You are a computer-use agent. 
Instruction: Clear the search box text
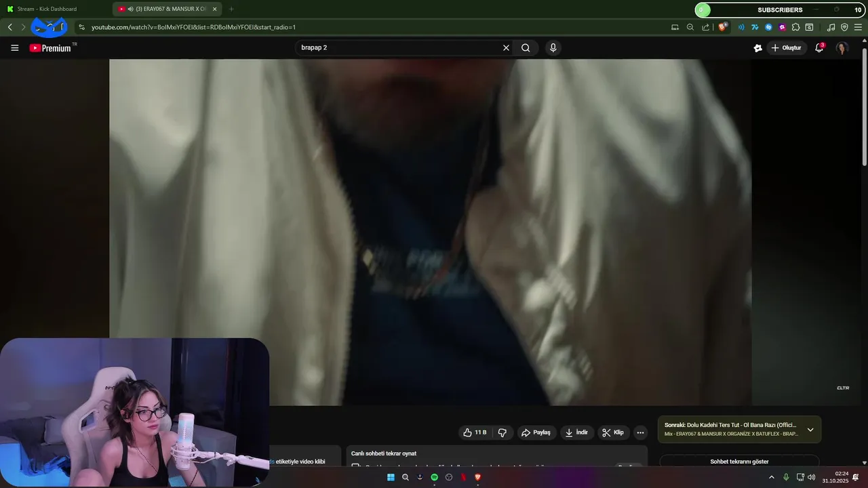506,47
